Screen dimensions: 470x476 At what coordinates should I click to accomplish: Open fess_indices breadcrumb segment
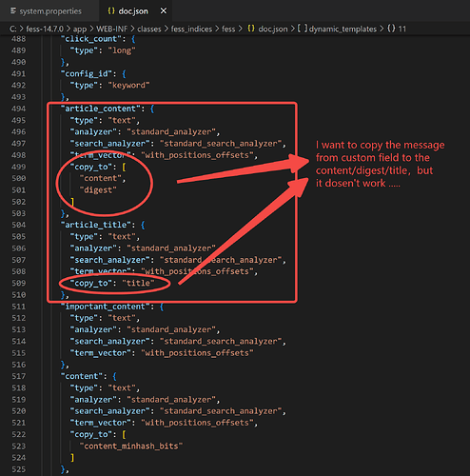point(191,30)
